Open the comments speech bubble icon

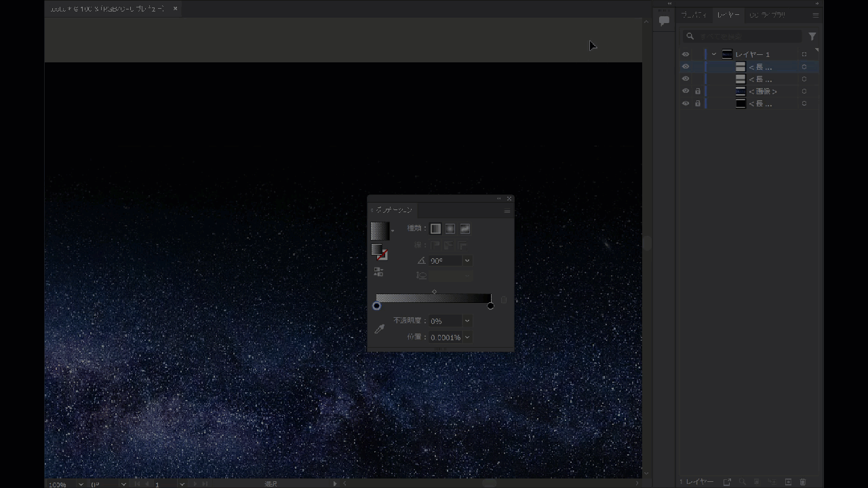664,20
